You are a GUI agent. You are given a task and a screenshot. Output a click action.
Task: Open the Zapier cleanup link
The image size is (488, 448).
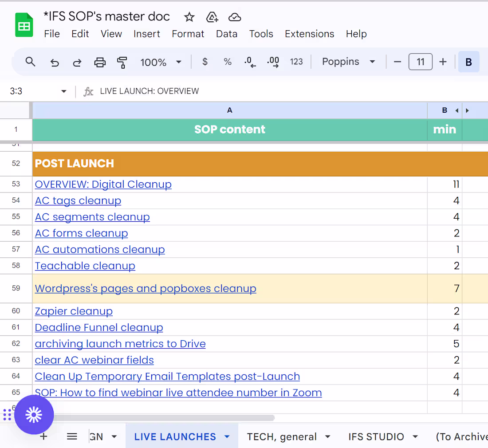pyautogui.click(x=74, y=311)
